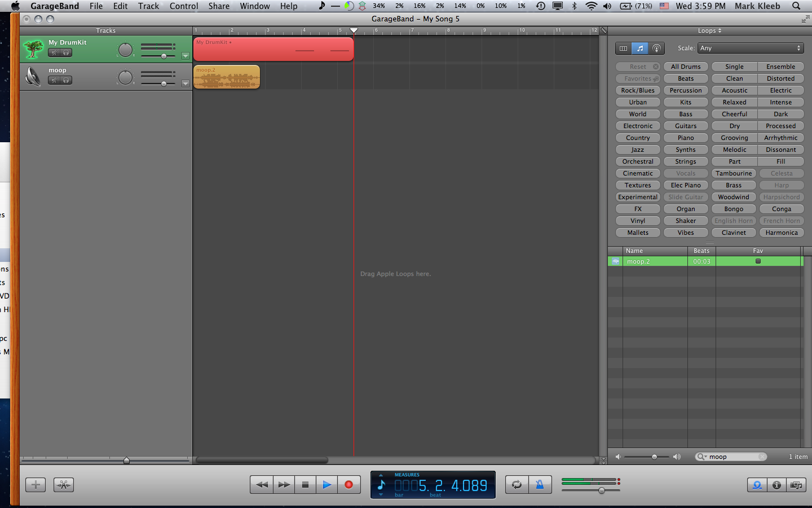The height and width of the screenshot is (508, 812).
Task: Open the Media Browser
Action: (796, 485)
